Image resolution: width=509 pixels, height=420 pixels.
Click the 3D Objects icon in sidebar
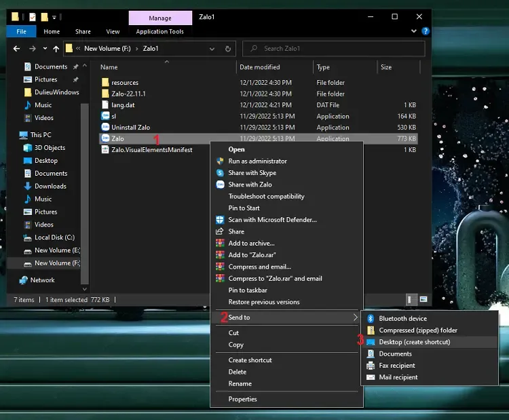(28, 148)
